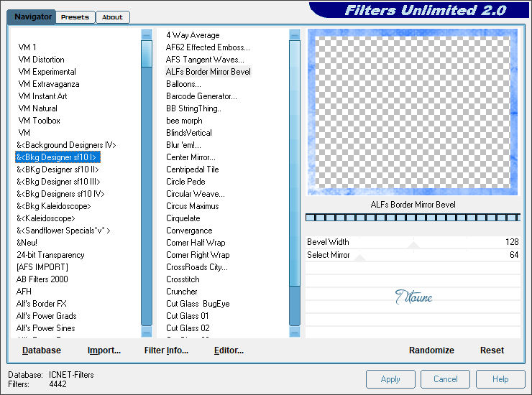Select &<Bkg Kaleidoscope> category
This screenshot has height=395, width=532.
(x=54, y=206)
